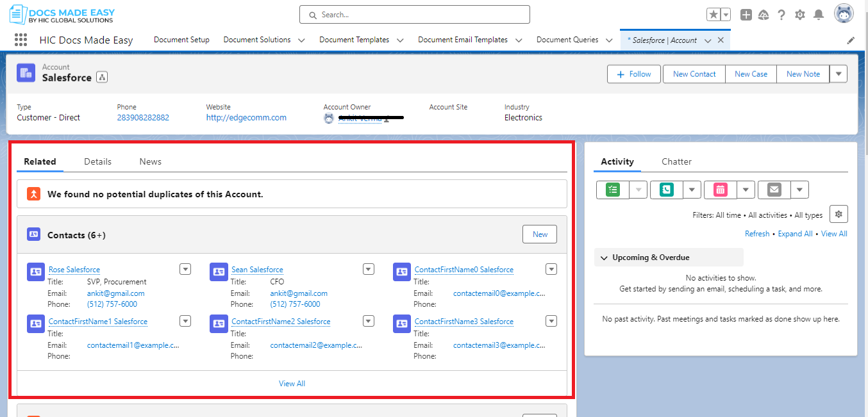Open the New Event dropdown arrow
Screen dimensions: 868x417
pos(746,190)
